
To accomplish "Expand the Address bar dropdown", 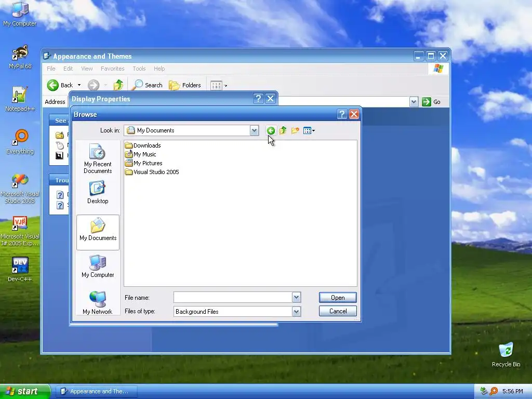I will click(414, 102).
